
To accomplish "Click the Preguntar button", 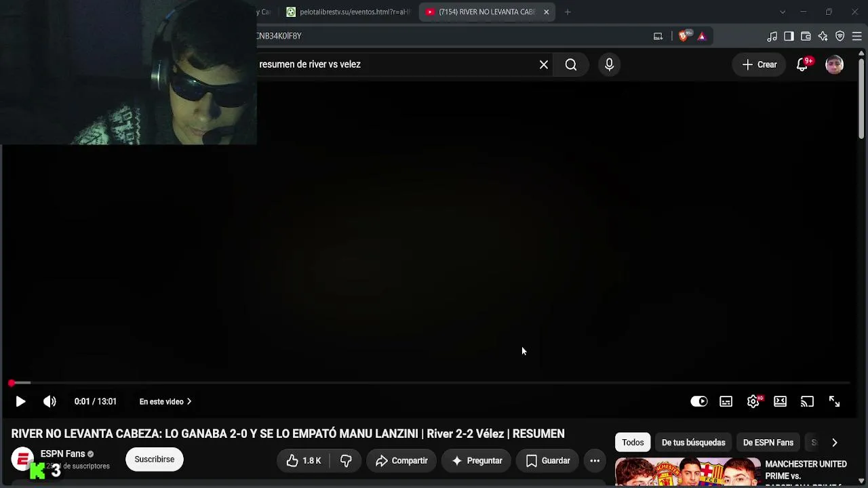I will 477,461.
